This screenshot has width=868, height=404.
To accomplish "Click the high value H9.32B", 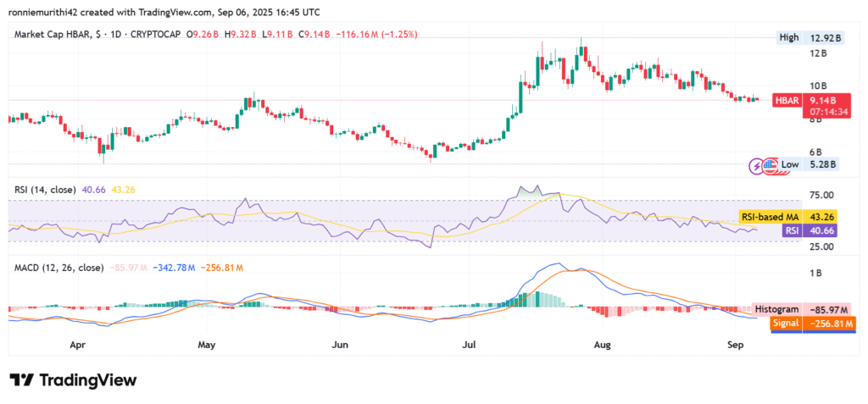I will [240, 35].
